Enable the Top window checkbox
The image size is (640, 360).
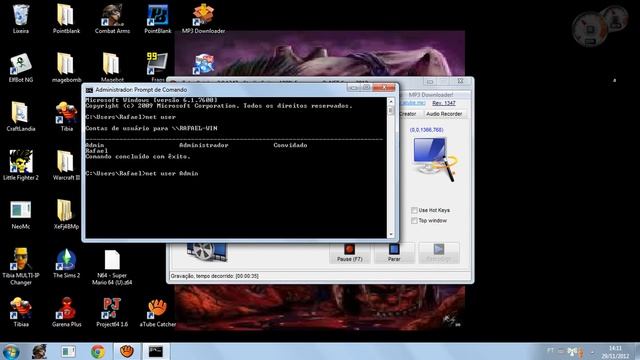[414, 221]
